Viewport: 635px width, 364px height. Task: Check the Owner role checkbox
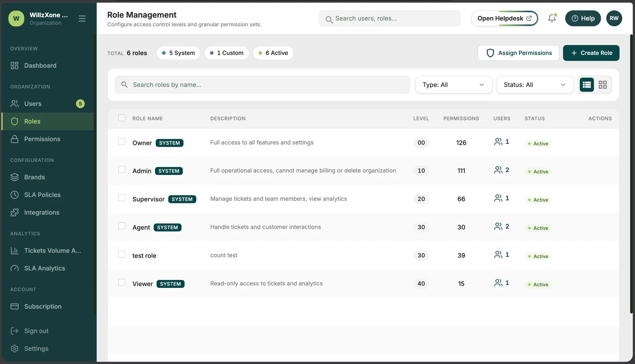pyautogui.click(x=122, y=142)
